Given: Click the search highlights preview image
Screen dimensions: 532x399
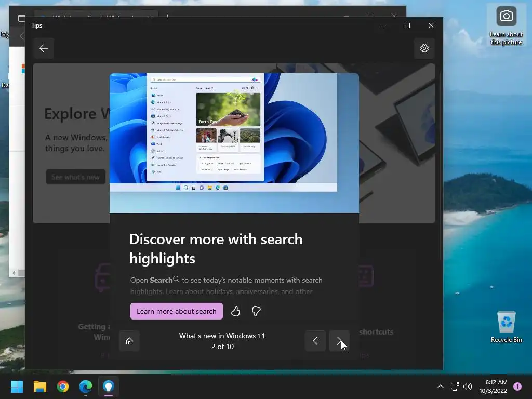Looking at the screenshot, I should [234, 143].
